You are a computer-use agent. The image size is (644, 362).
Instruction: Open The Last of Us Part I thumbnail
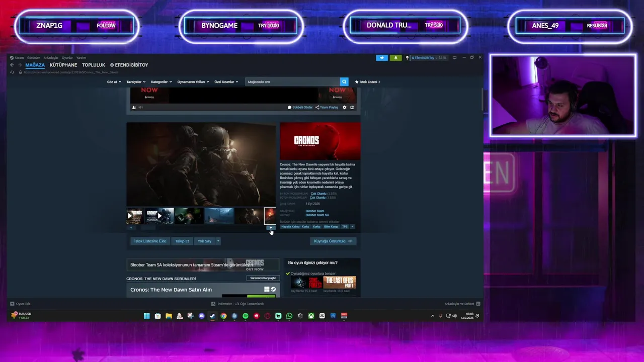[340, 282]
